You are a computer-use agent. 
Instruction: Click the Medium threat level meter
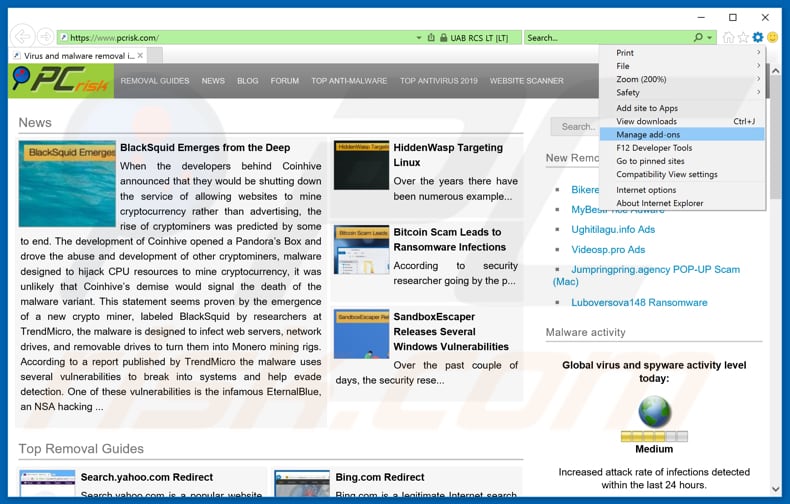[654, 436]
